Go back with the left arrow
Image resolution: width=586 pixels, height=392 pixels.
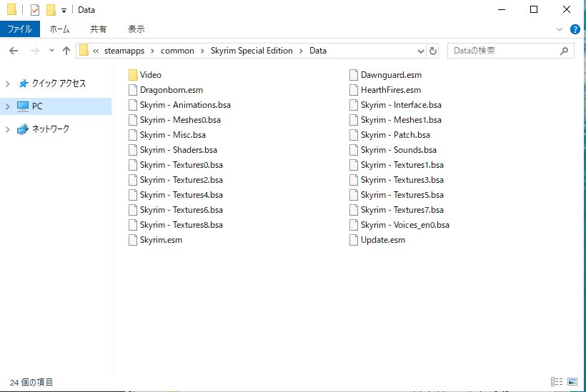pos(14,51)
